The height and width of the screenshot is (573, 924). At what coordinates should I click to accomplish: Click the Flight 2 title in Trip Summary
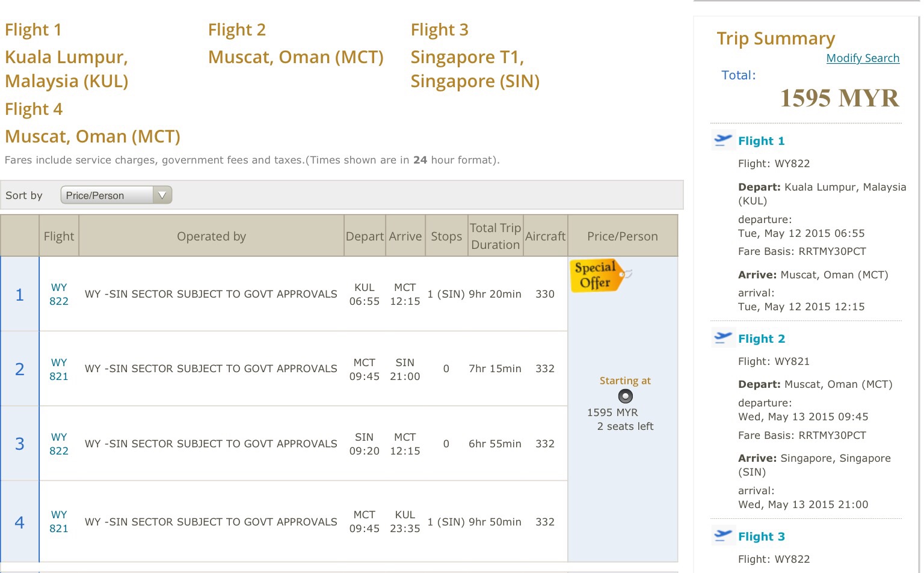762,339
